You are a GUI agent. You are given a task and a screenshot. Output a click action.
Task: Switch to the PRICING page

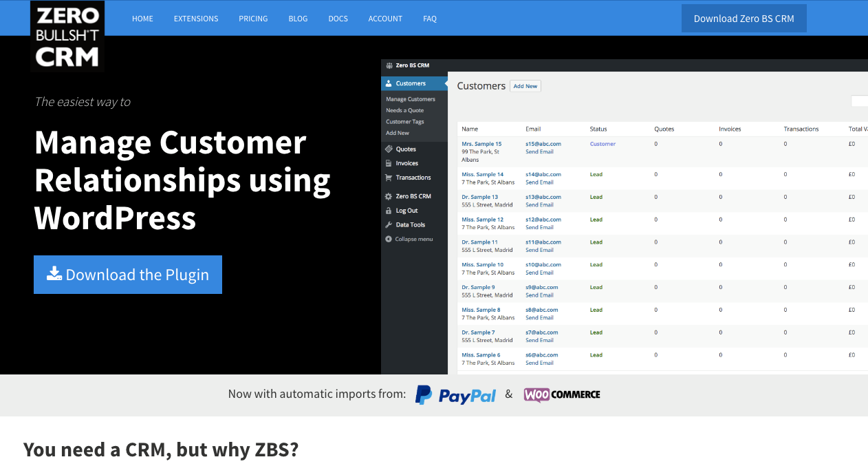coord(253,19)
